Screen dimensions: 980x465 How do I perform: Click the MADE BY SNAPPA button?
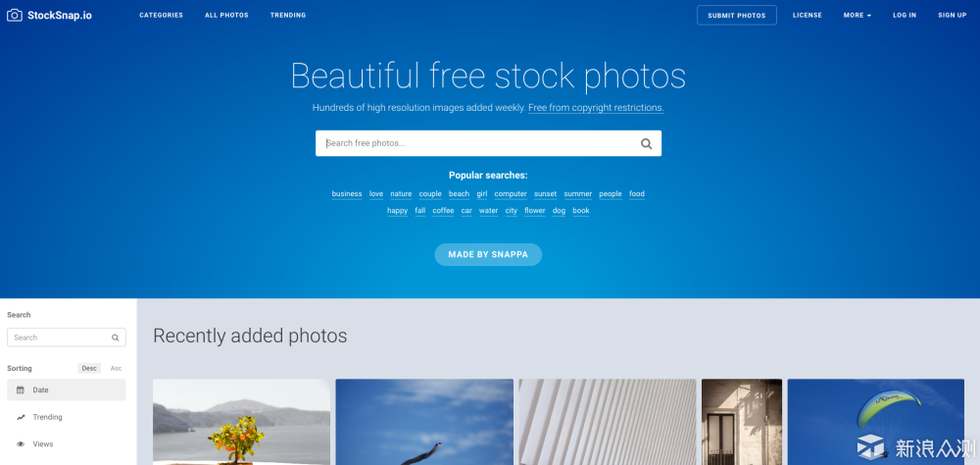(x=488, y=255)
